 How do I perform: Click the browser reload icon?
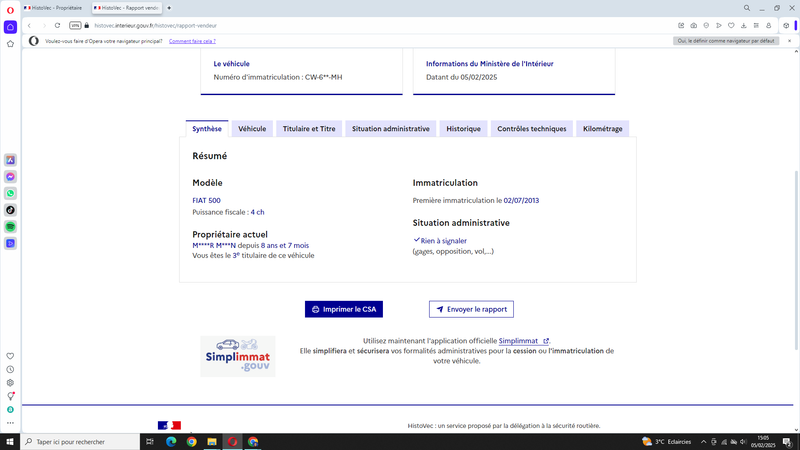point(57,26)
